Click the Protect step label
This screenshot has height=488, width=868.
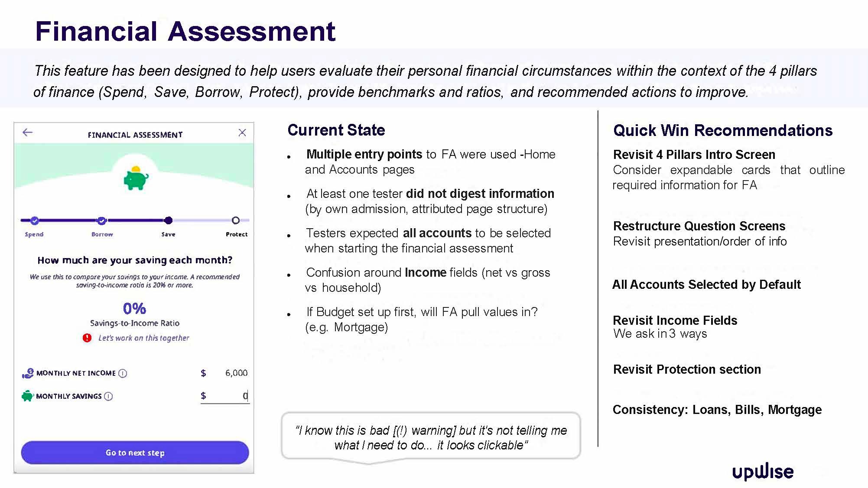[236, 234]
